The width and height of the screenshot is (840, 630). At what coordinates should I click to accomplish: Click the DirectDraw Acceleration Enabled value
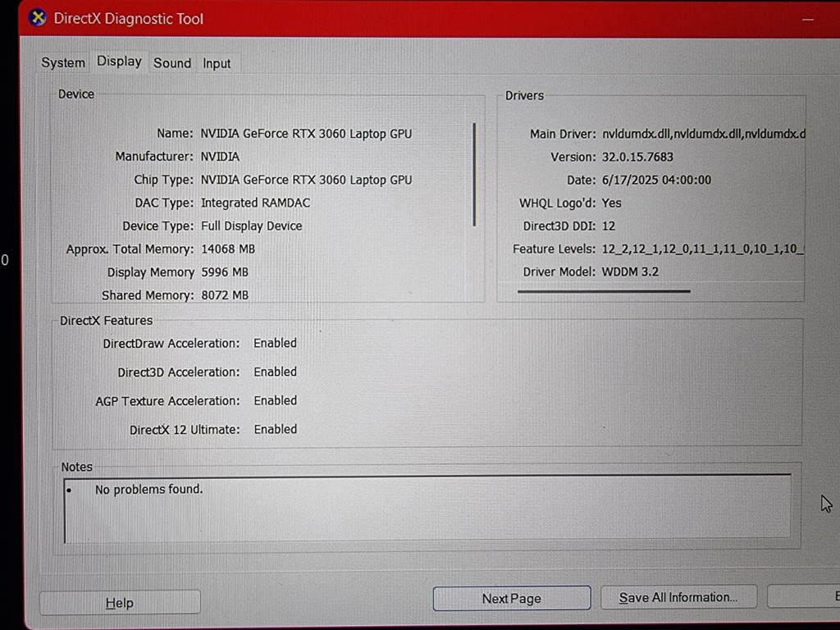276,343
